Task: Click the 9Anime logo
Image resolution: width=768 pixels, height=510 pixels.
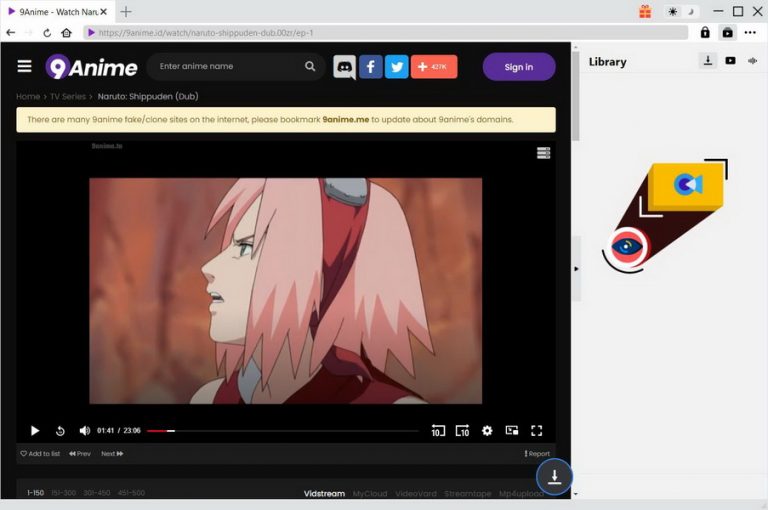Action: click(92, 67)
